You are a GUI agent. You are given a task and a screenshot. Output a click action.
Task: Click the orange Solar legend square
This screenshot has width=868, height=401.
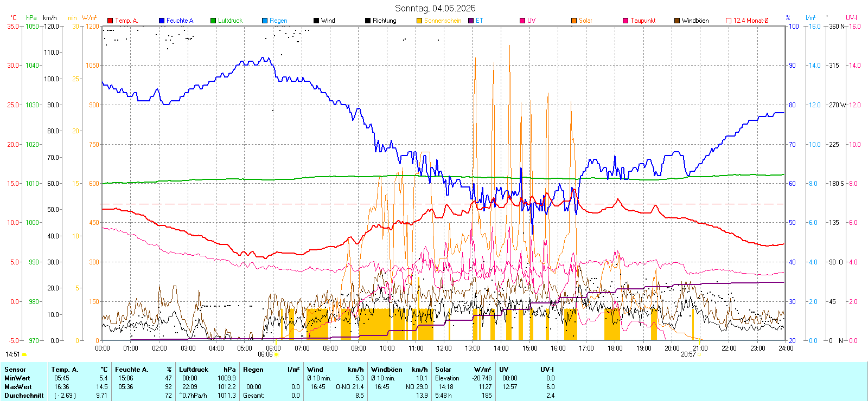tap(574, 21)
